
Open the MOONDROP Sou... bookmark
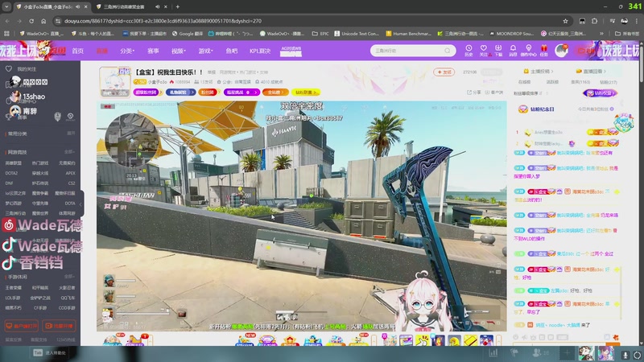pos(511,34)
